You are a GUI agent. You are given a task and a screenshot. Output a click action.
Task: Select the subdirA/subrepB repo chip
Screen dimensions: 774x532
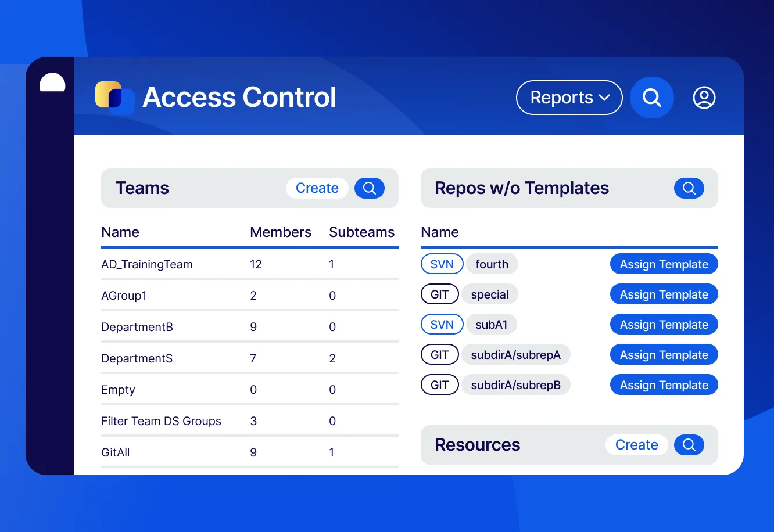[x=516, y=385]
